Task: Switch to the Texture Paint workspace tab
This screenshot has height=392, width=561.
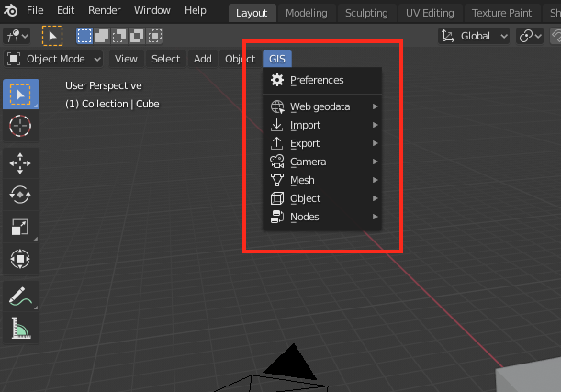Action: coord(502,13)
